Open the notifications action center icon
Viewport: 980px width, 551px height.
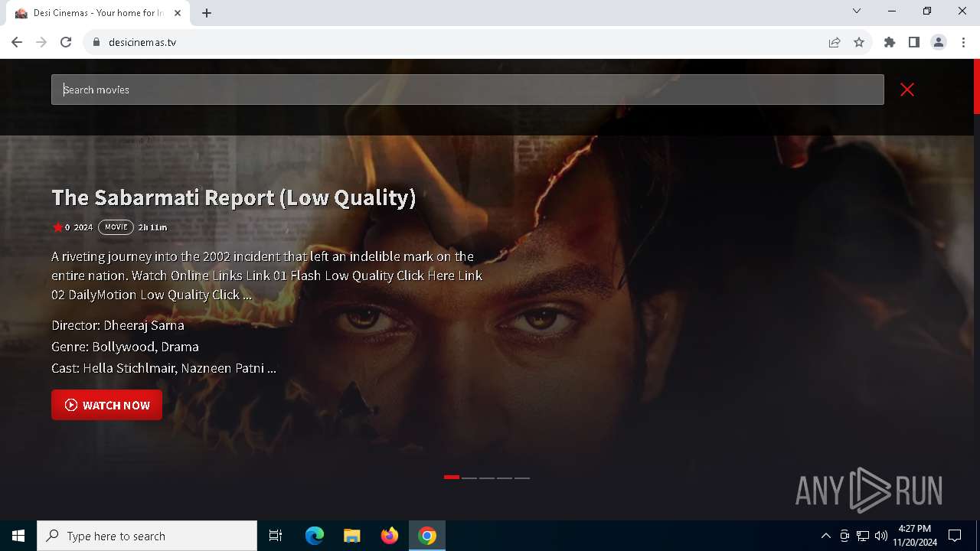(955, 536)
